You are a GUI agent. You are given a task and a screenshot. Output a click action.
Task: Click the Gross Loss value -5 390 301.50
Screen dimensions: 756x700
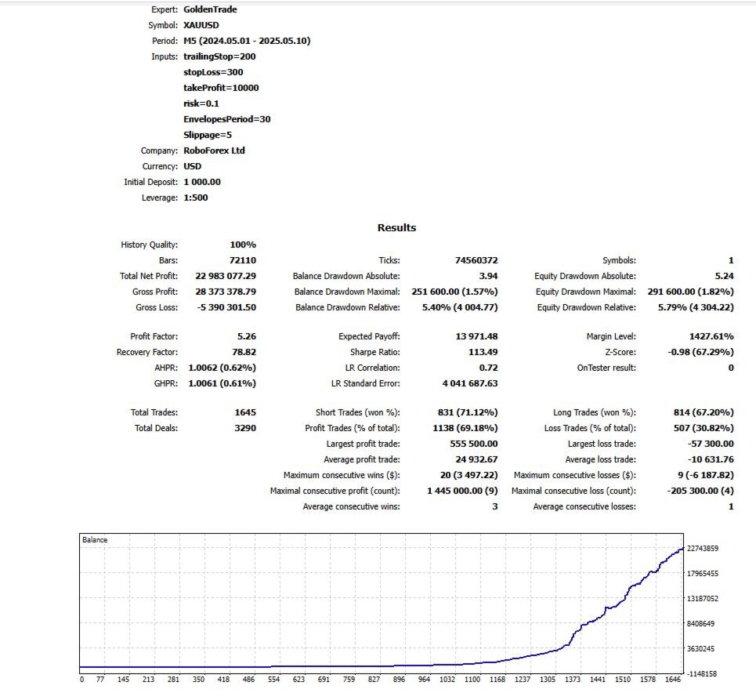pos(226,307)
